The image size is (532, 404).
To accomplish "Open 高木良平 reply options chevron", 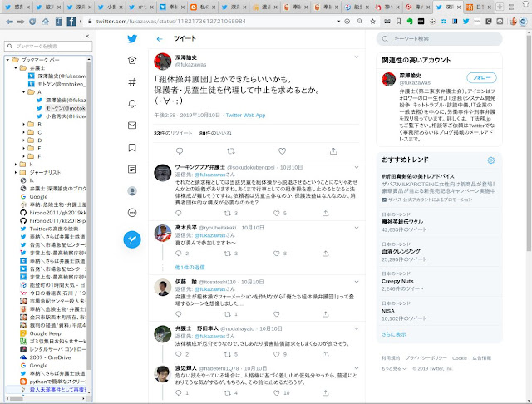I will point(357,228).
